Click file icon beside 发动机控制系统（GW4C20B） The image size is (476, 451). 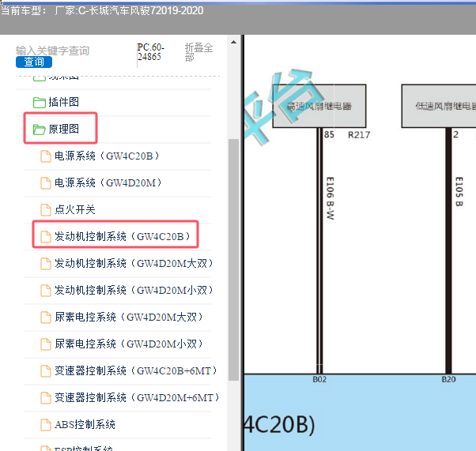click(x=46, y=237)
